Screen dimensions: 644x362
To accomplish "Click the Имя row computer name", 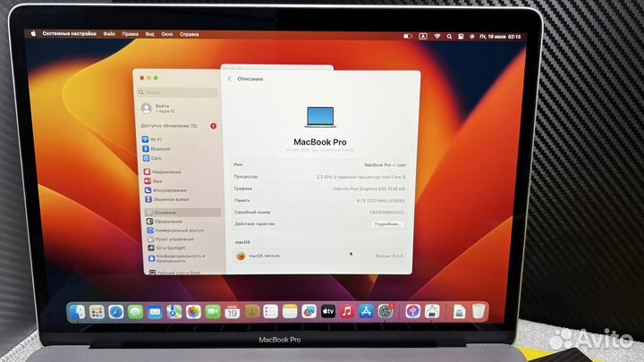I will point(319,164).
